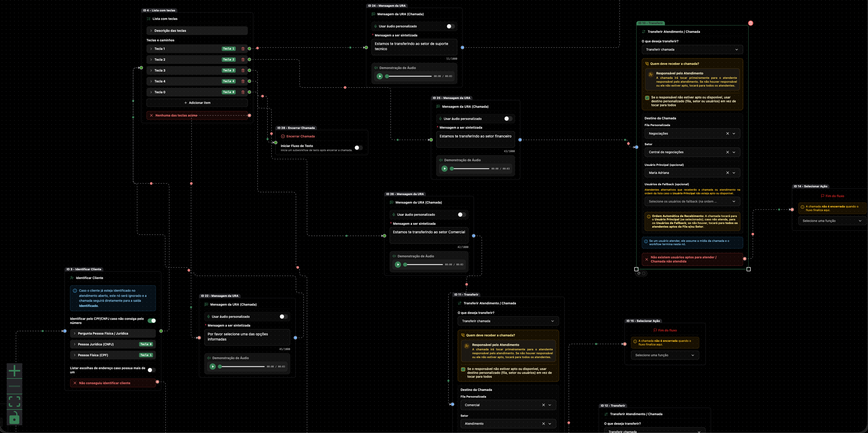This screenshot has height=433, width=868.
Task: Expand Pergunta Pessoa Física / Jurídica
Action: coord(113,333)
